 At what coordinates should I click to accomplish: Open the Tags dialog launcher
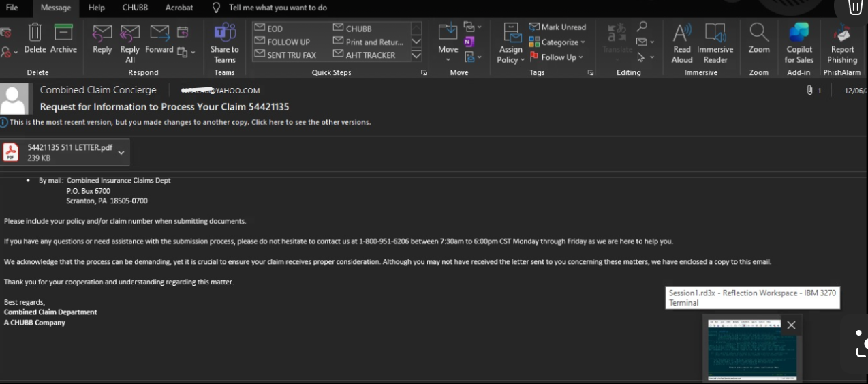[591, 72]
